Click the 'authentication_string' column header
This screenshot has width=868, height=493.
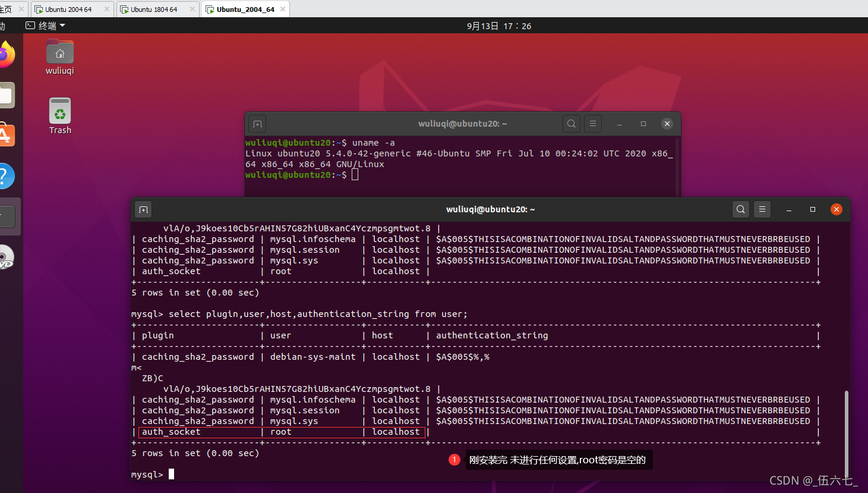492,335
